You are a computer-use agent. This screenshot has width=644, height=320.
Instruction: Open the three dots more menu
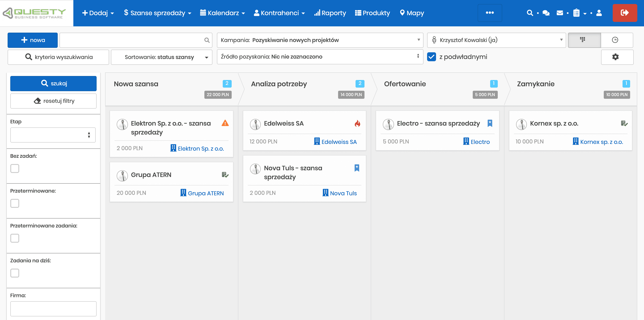[x=489, y=13]
